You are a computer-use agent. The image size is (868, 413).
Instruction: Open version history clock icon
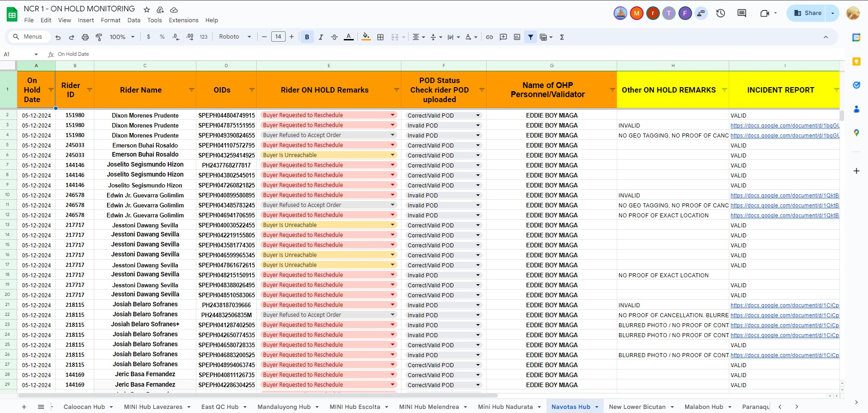(721, 13)
